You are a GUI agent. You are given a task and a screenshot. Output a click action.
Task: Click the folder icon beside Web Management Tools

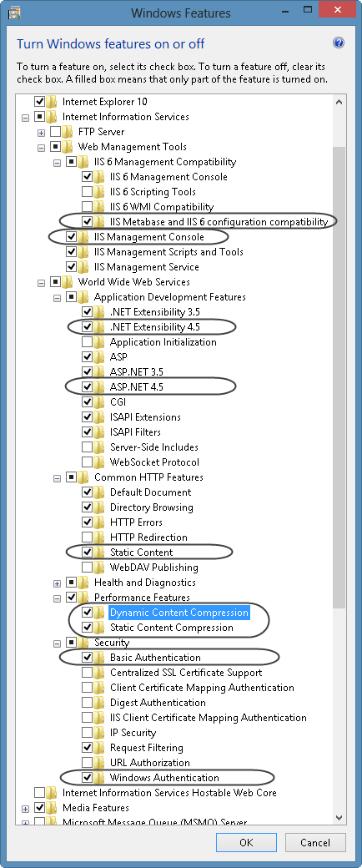(x=68, y=147)
